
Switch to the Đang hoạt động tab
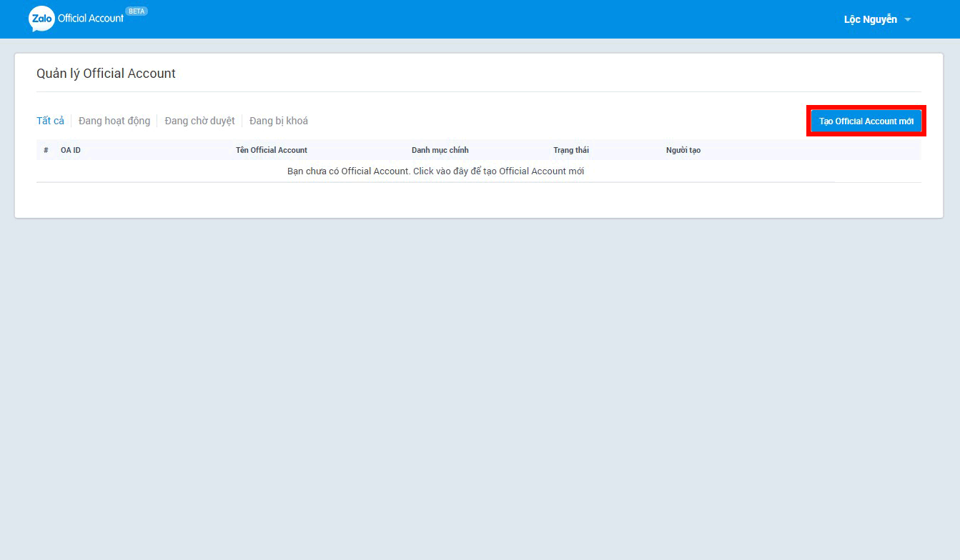[x=114, y=121]
